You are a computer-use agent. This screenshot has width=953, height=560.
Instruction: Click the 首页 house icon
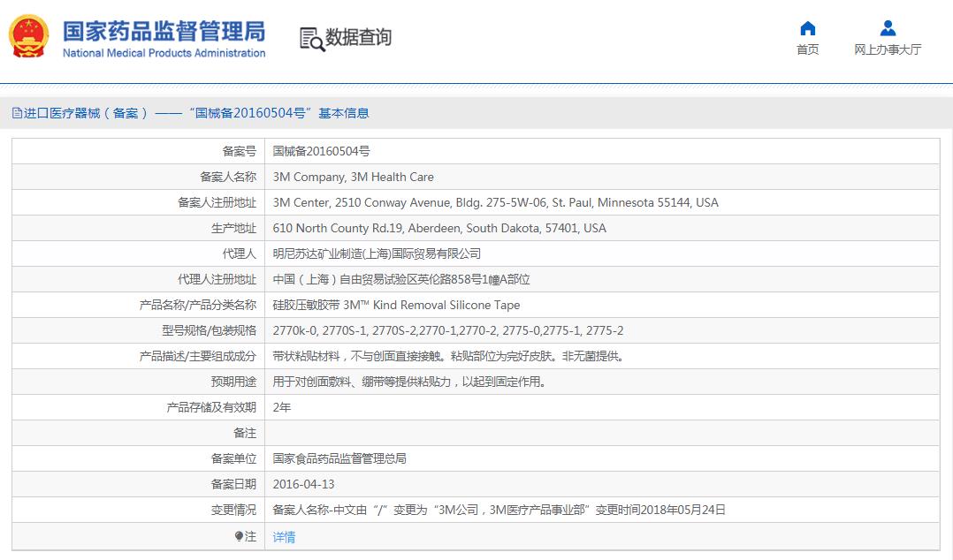pos(807,28)
